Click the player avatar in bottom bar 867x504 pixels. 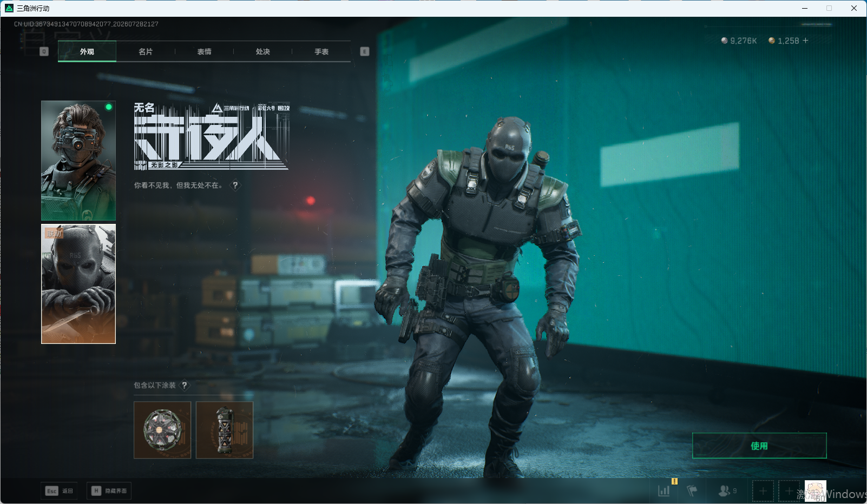tap(816, 491)
